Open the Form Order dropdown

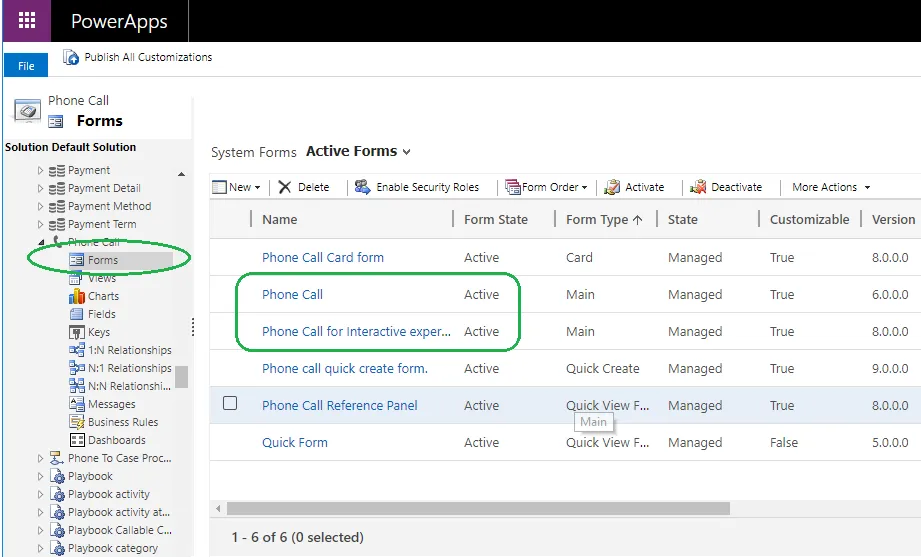pos(584,187)
